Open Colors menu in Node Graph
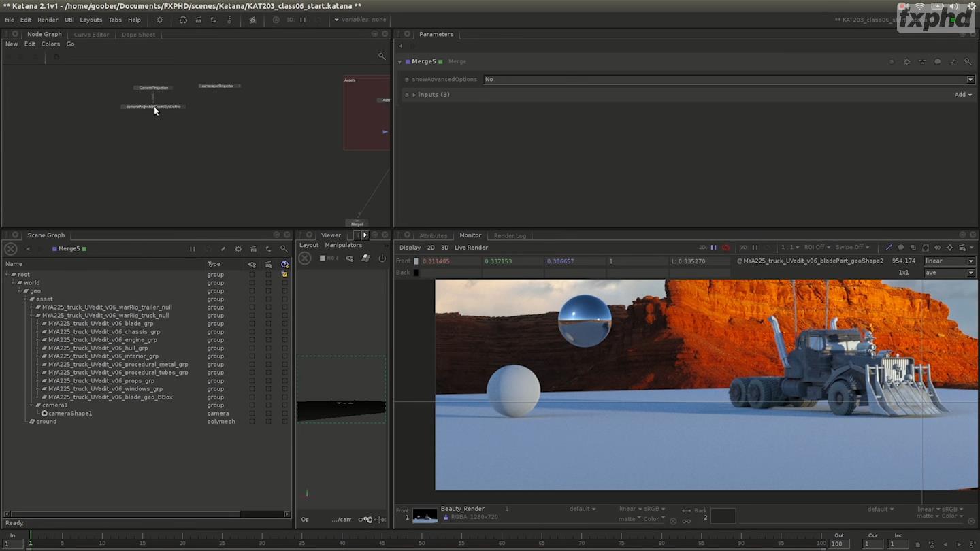980x551 pixels. (x=50, y=44)
